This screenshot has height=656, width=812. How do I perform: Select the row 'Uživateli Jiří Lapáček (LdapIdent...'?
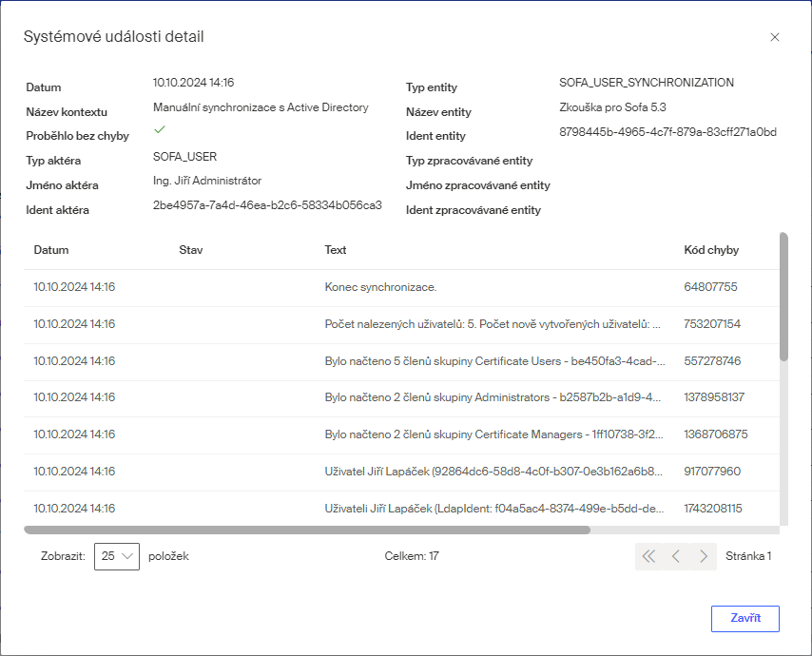[x=401, y=509]
